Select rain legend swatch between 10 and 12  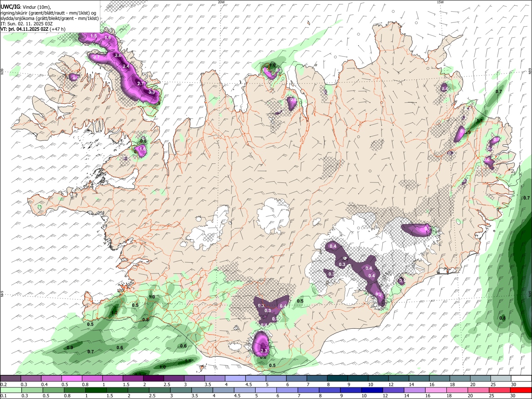(373, 390)
